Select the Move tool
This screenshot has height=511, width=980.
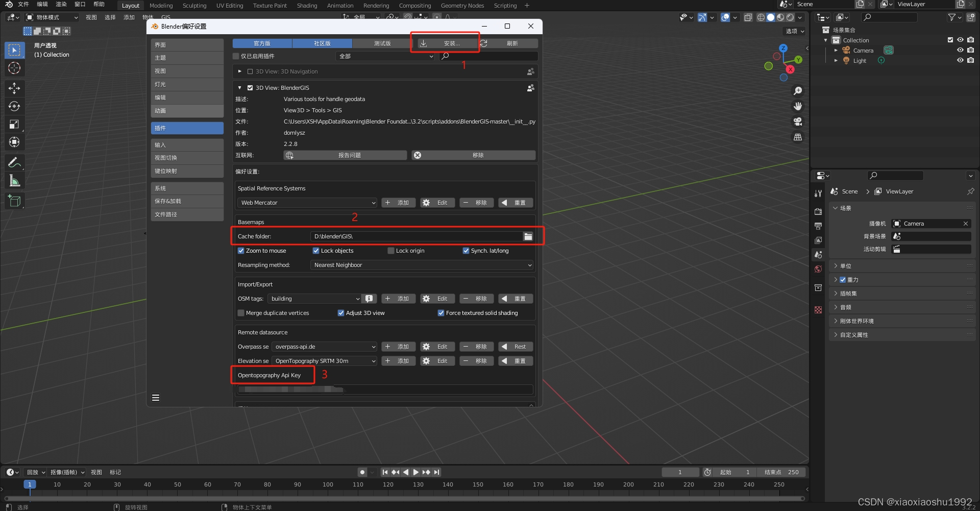[x=14, y=88]
